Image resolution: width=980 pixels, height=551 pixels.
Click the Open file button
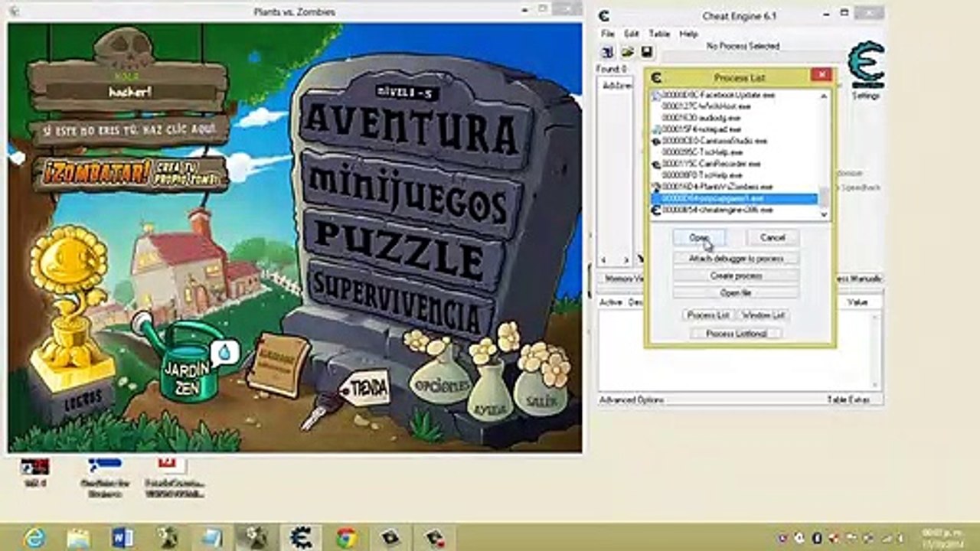pyautogui.click(x=736, y=292)
